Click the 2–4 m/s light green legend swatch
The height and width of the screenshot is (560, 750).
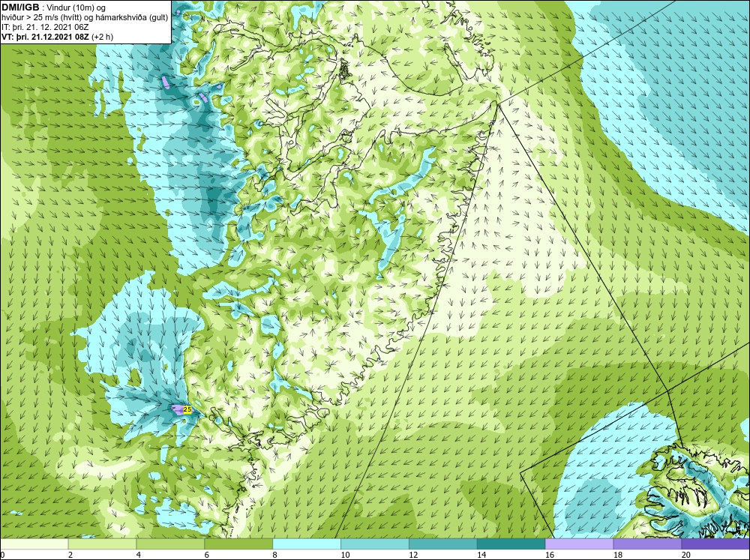click(102, 544)
